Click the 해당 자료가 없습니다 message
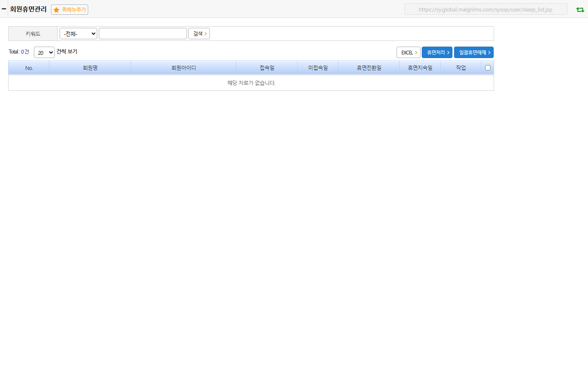 click(252, 83)
